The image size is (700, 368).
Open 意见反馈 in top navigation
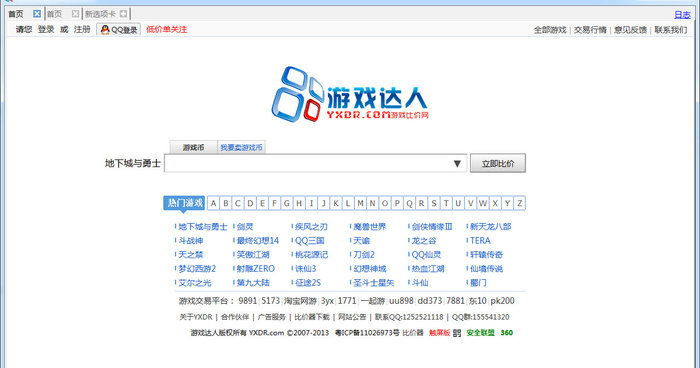tap(630, 30)
